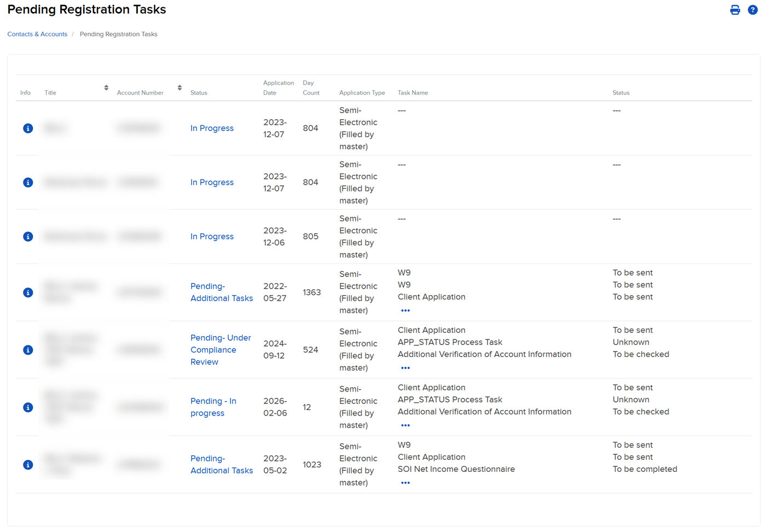
Task: Open the Pending - In progress status link
Action: (213, 407)
